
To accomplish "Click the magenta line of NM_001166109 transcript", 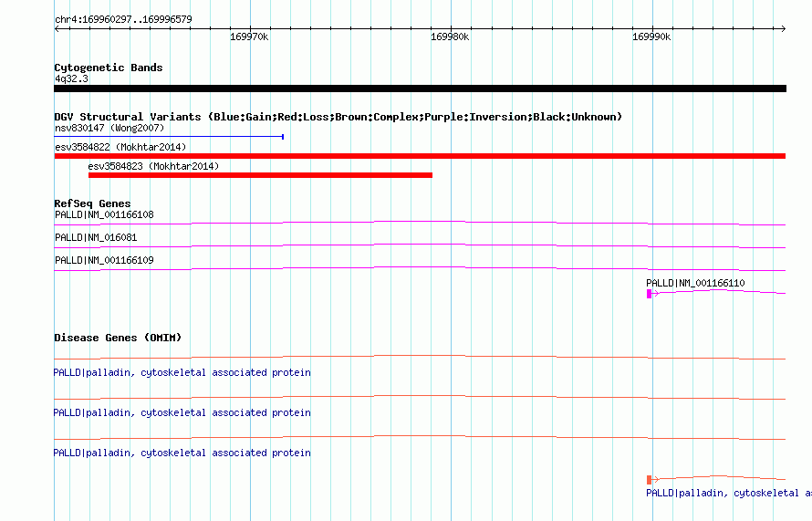I will point(420,268).
